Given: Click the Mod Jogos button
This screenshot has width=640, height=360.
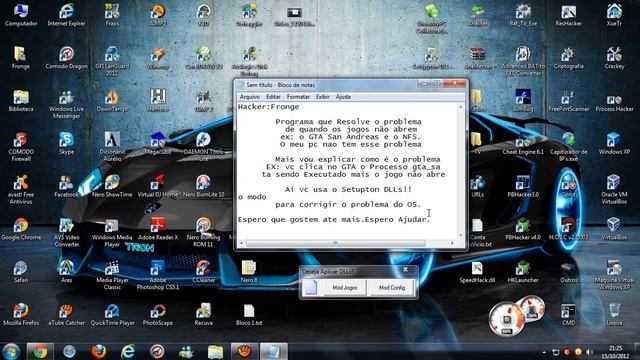Looking at the screenshot, I should pyautogui.click(x=345, y=288).
